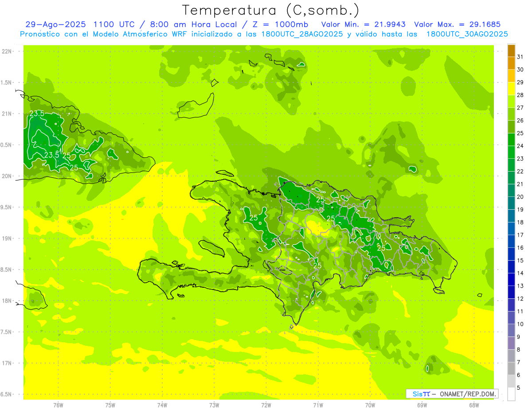Viewport: 532px width, 411px height.
Task: Click the legend value '31'
Action: [x=520, y=56]
